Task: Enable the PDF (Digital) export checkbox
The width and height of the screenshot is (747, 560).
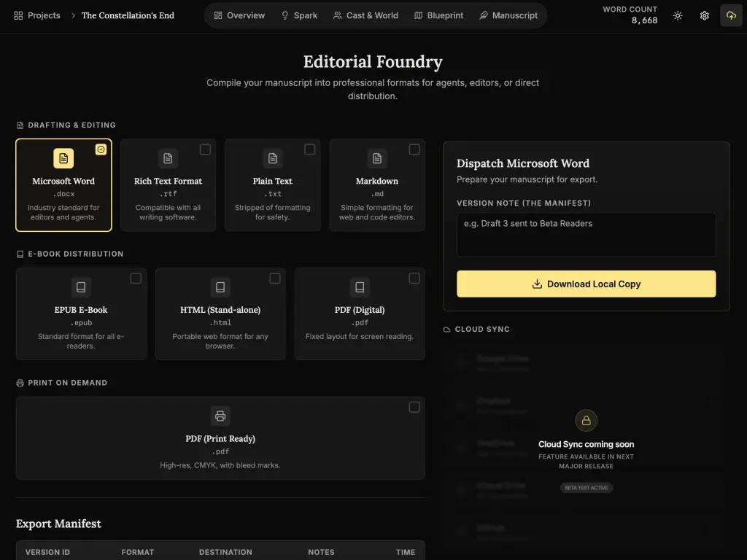Action: (x=414, y=278)
